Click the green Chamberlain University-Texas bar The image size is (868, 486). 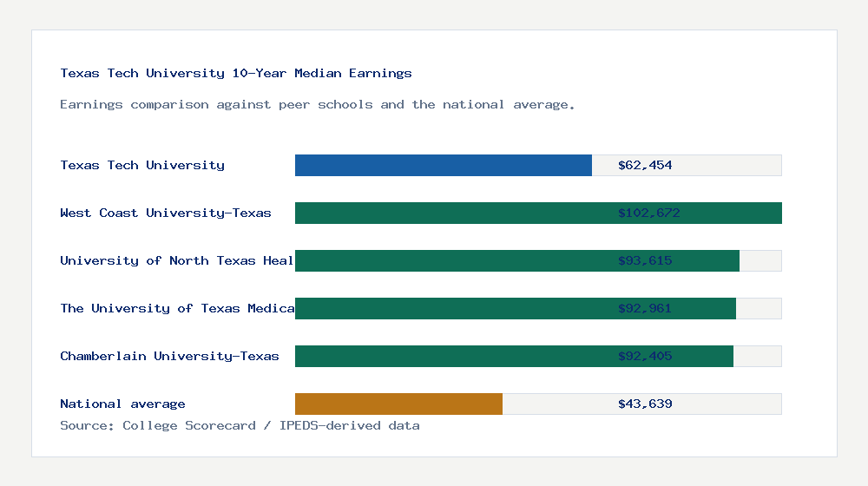[514, 356]
